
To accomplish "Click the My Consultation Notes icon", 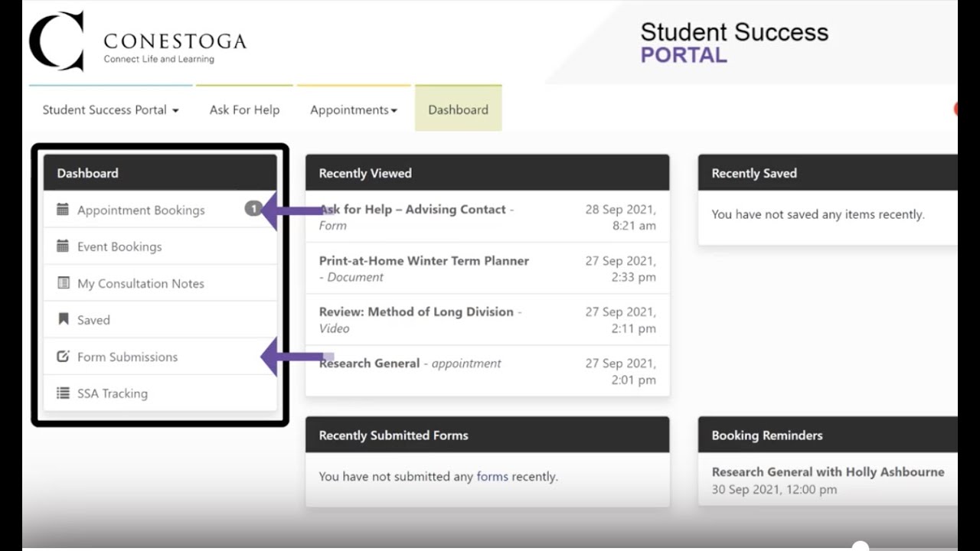I will coord(63,283).
